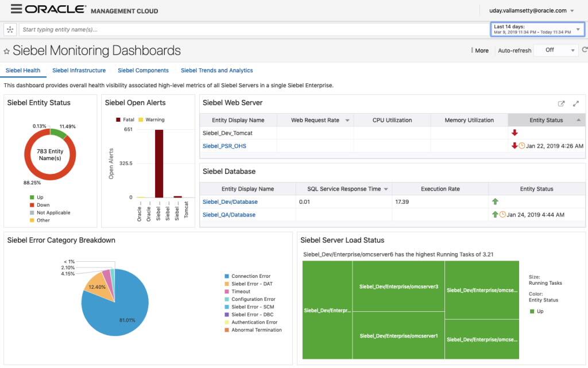The width and height of the screenshot is (588, 368).
Task: Open the Auto-refresh Off dropdown
Action: pyautogui.click(x=555, y=50)
